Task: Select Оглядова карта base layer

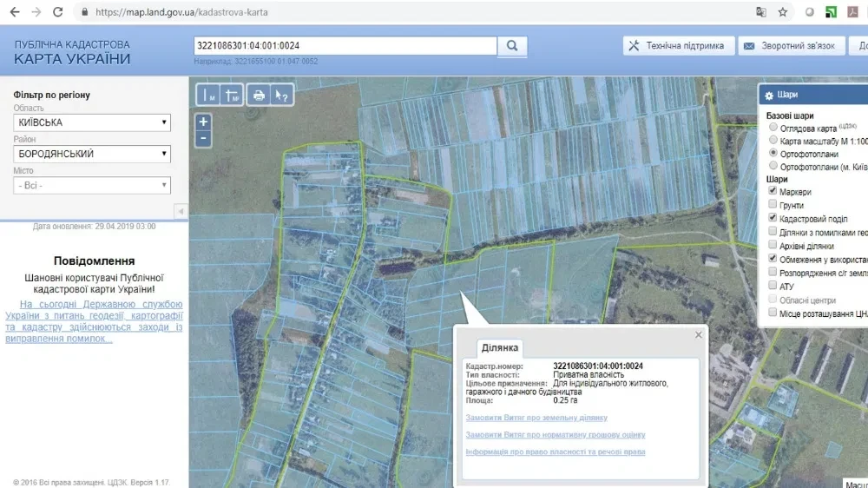Action: [x=773, y=128]
